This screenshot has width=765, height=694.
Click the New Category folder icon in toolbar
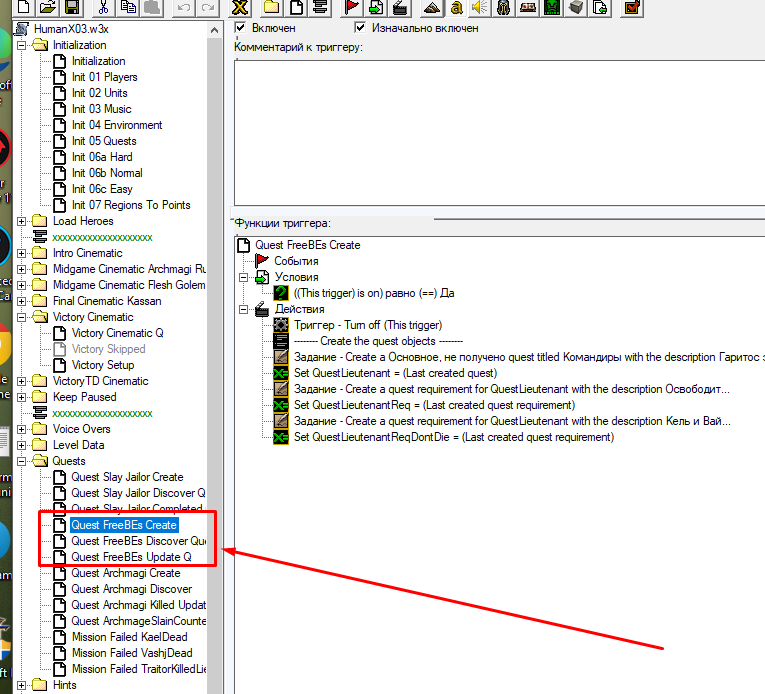[272, 7]
